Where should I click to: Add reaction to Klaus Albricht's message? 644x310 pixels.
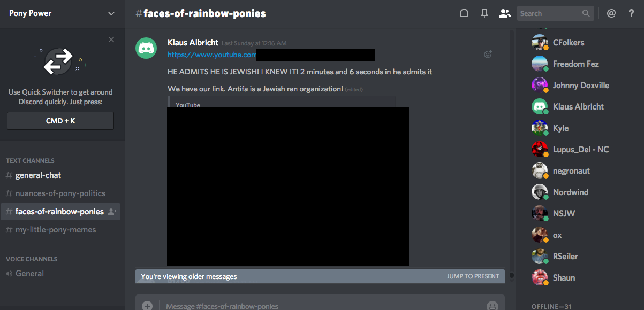point(487,54)
